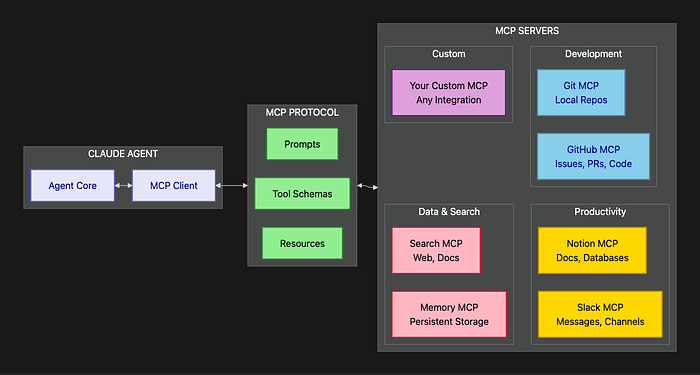Viewport: 700px width, 375px height.
Task: Select the Memory MCP node
Action: tap(449, 314)
